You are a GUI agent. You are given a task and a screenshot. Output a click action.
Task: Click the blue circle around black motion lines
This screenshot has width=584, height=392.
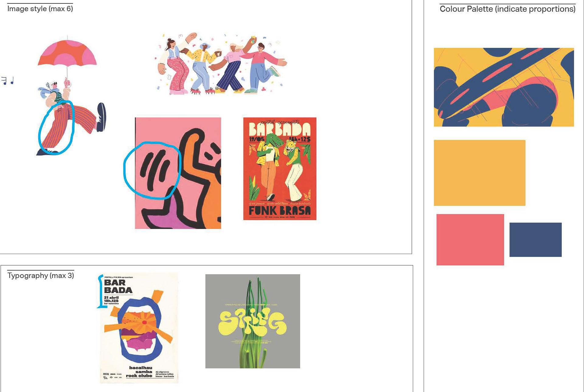coord(152,170)
